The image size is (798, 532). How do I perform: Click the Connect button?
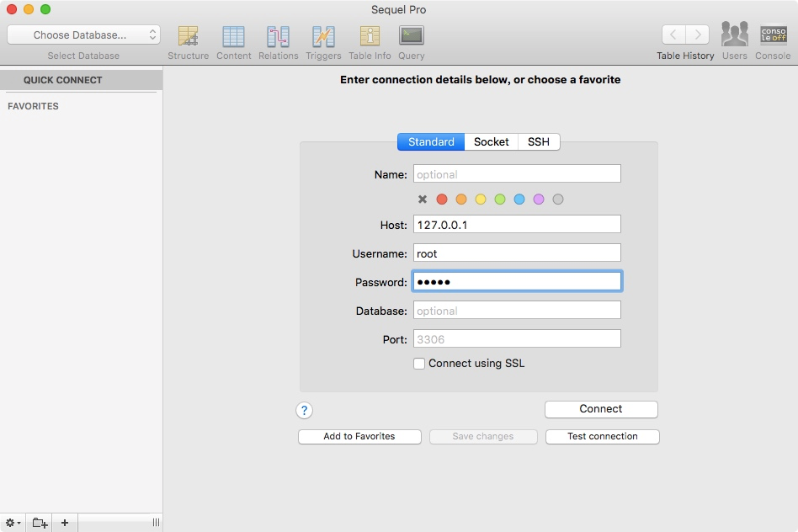(601, 409)
